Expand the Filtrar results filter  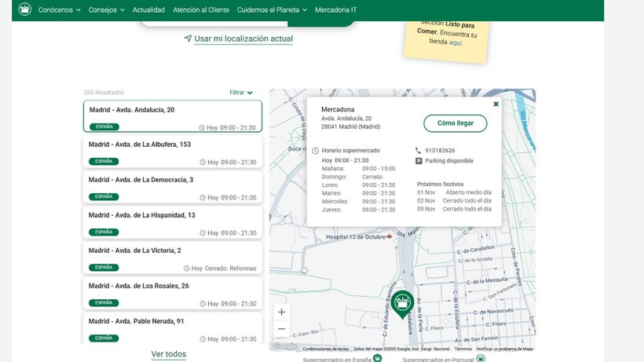pyautogui.click(x=241, y=93)
